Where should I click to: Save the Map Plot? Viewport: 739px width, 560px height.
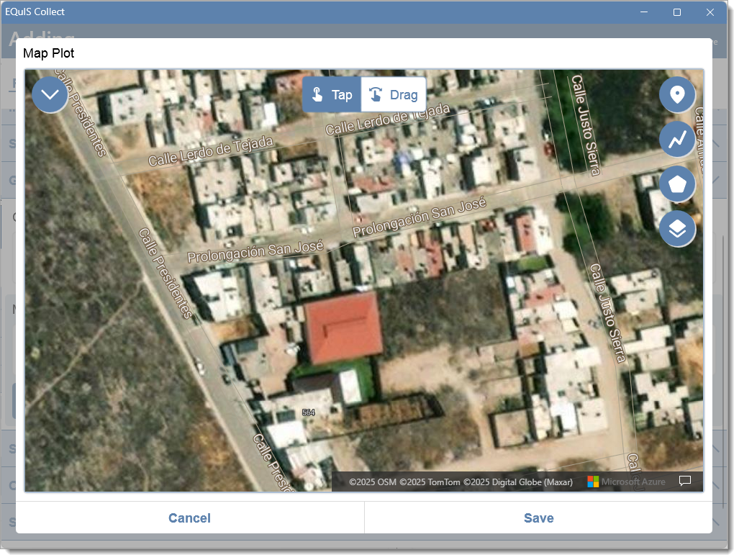click(x=539, y=518)
